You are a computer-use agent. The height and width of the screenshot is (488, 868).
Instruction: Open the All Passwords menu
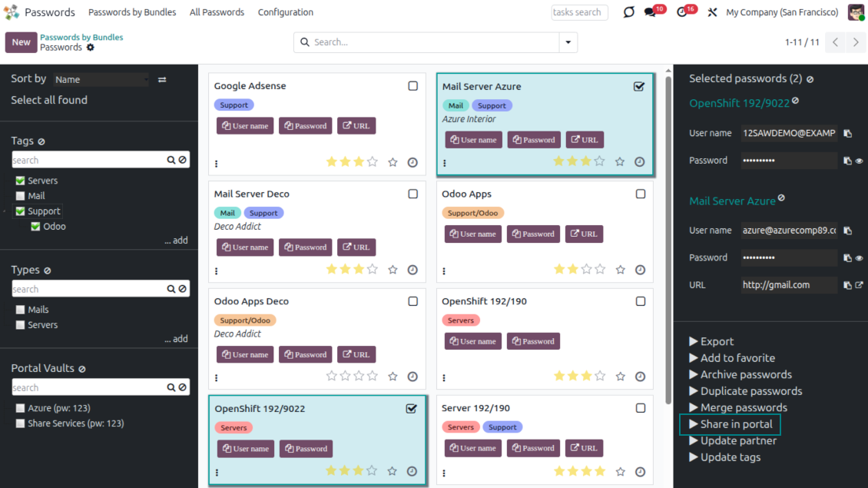point(217,12)
